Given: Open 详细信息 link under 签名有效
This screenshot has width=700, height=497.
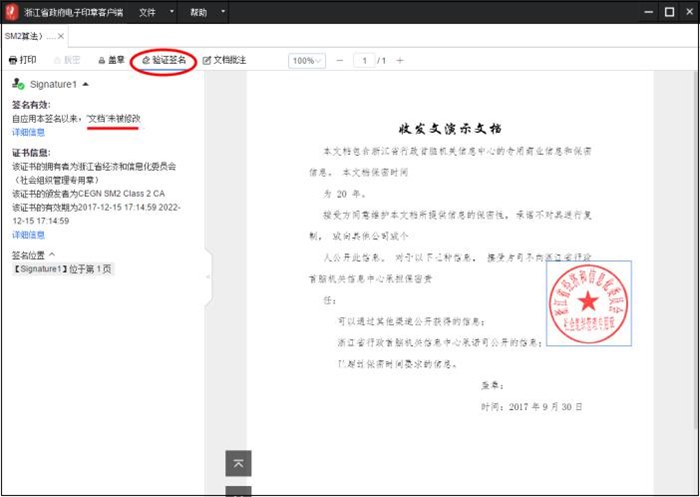Looking at the screenshot, I should tap(28, 132).
